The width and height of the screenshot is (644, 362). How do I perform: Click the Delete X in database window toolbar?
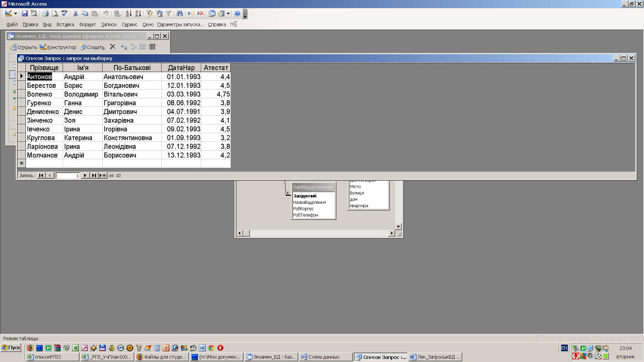pyautogui.click(x=113, y=47)
